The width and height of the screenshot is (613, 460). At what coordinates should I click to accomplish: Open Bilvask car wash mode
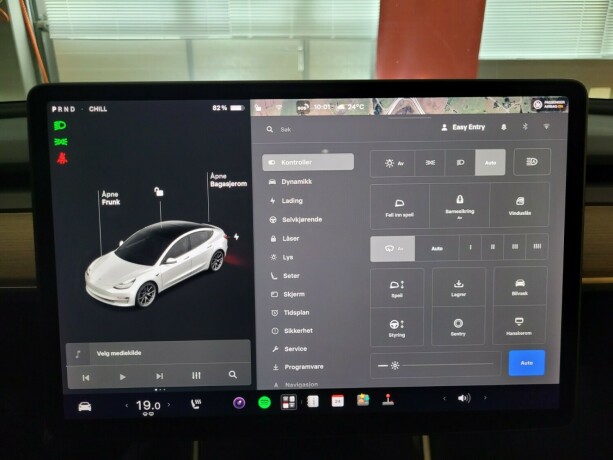click(x=520, y=286)
